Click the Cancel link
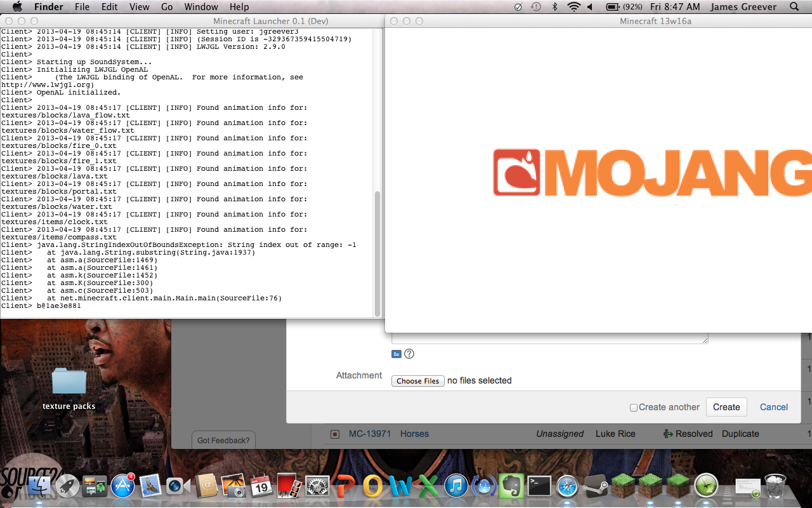 click(x=774, y=407)
